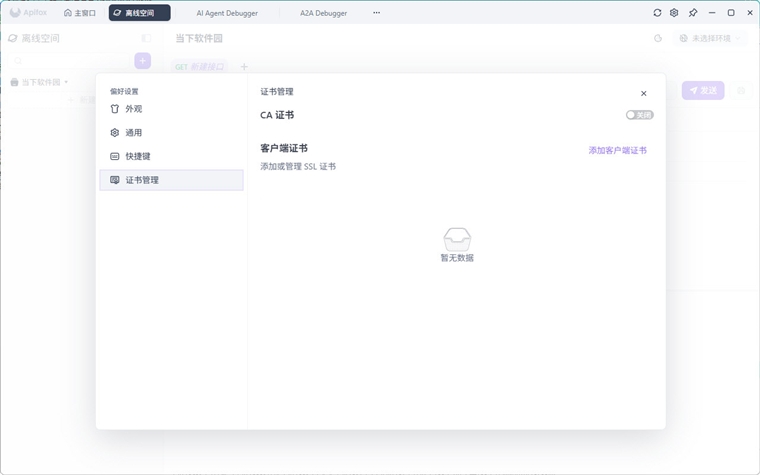Expand the 当下软件园 project dropdown

tap(39, 82)
